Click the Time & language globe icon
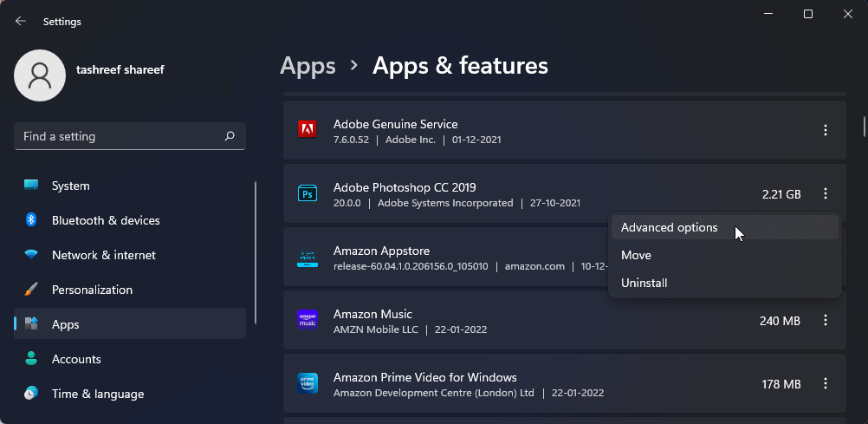868x424 pixels. click(31, 394)
